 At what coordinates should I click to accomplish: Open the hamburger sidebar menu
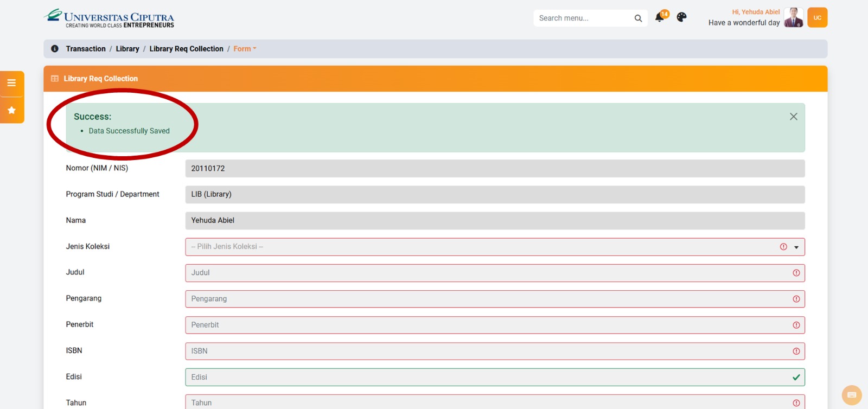click(x=11, y=83)
